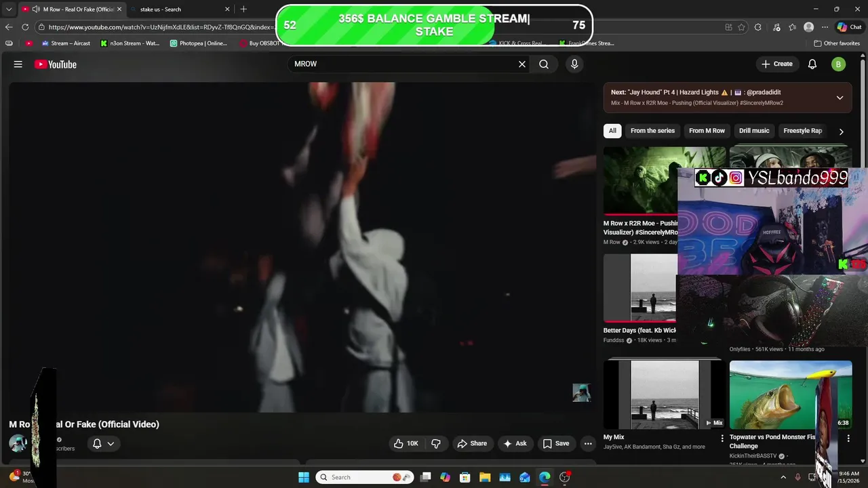Open Topwater vs Pond Monster thumbnail
Screen dimensions: 868x488
click(791, 394)
